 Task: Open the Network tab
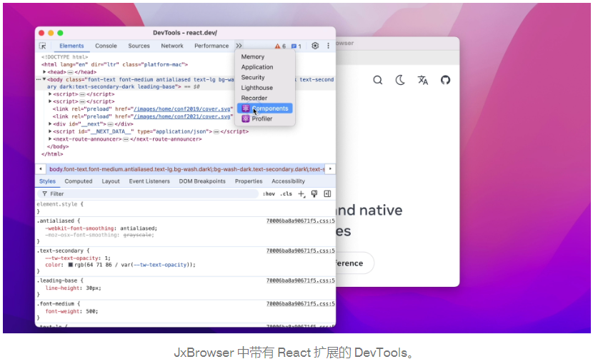[172, 46]
